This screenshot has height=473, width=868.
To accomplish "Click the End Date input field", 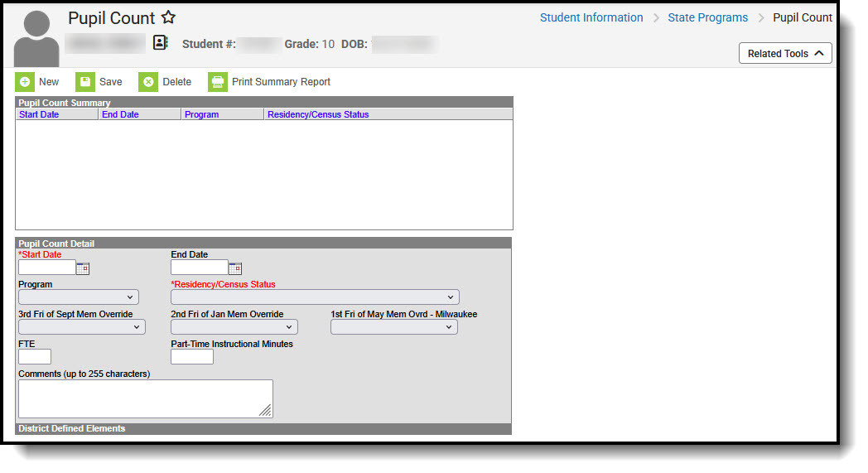I will click(x=200, y=268).
